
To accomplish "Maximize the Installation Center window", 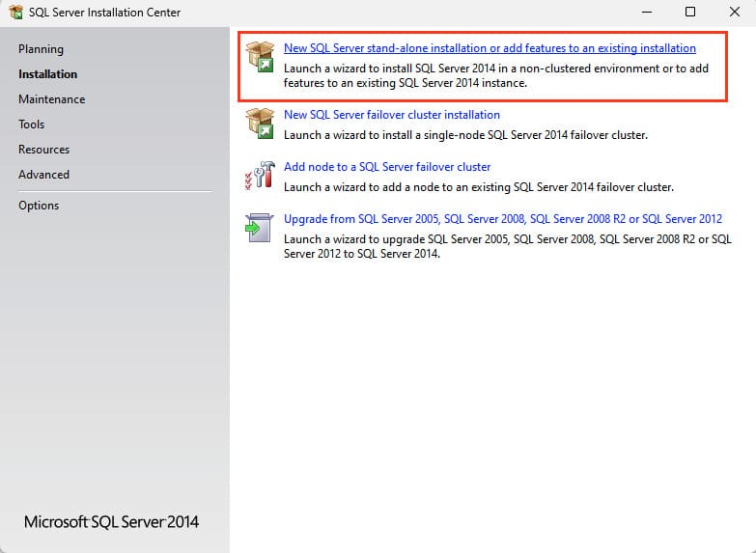I will click(x=690, y=12).
